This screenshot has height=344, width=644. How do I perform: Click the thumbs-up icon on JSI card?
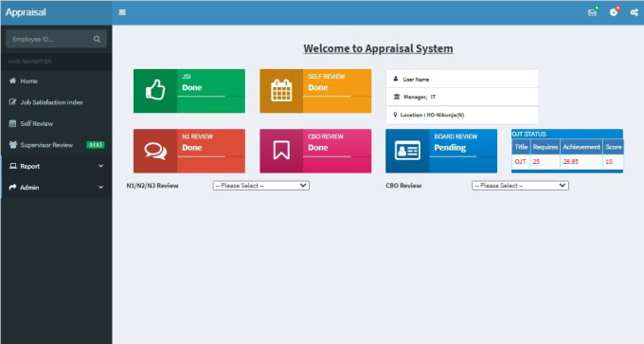point(155,90)
